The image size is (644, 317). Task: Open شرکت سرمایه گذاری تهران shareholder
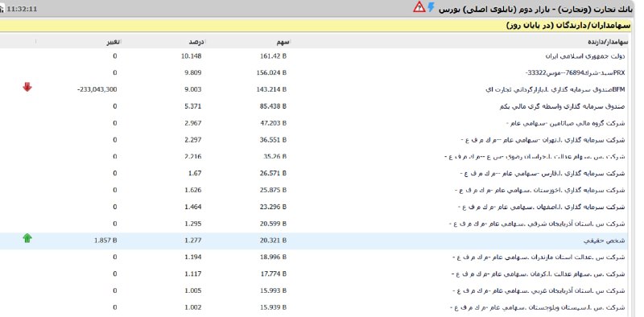click(543, 140)
